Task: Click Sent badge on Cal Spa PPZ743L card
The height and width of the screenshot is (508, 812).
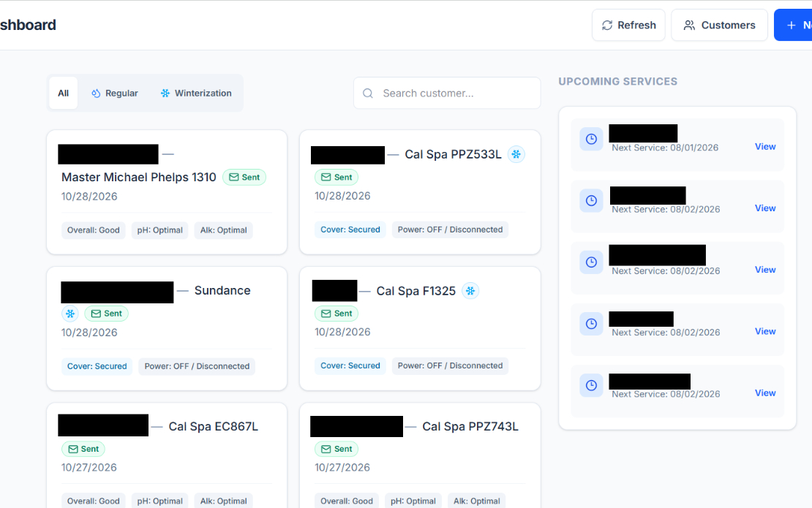Action: pyautogui.click(x=337, y=449)
